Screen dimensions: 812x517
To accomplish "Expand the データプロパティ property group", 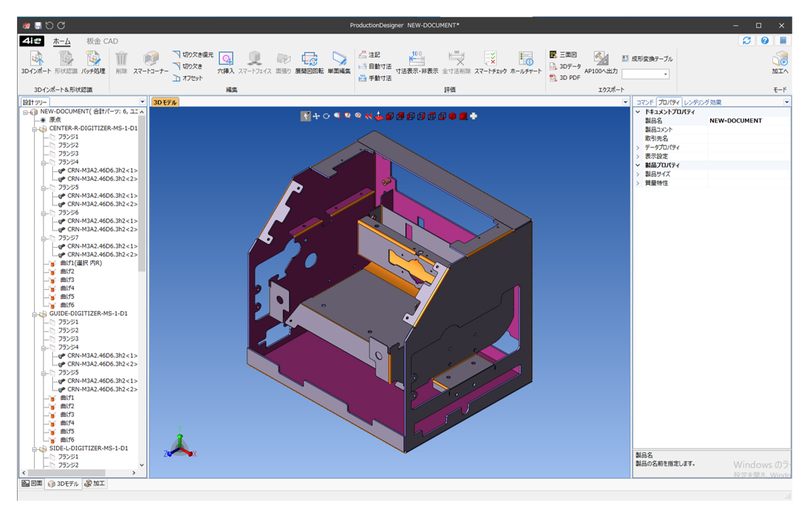I will pos(638,147).
